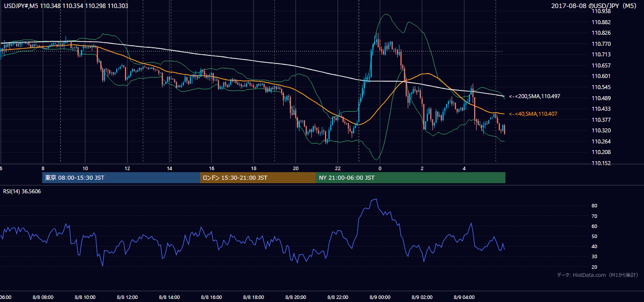644x302 pixels.
Task: Click price level 110.545 on the axis
Action: coord(601,87)
